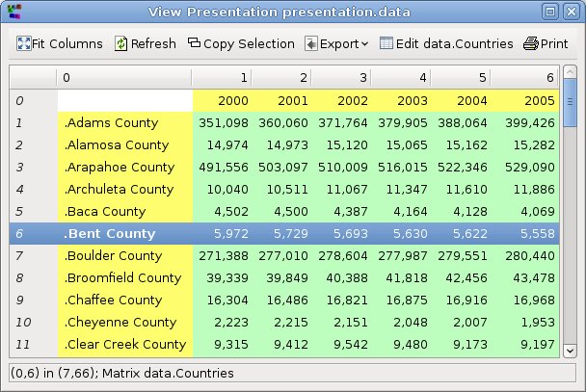Select the .Boulder County cell

pos(125,256)
